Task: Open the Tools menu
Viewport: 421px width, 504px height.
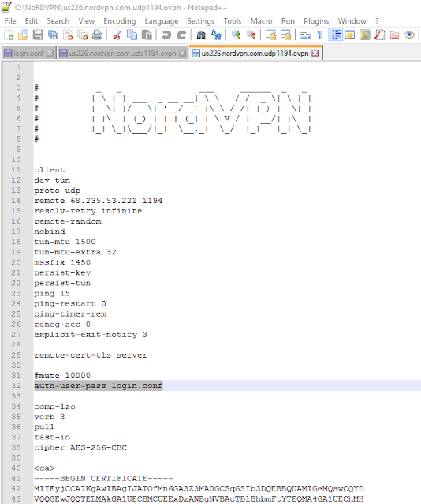Action: (233, 21)
